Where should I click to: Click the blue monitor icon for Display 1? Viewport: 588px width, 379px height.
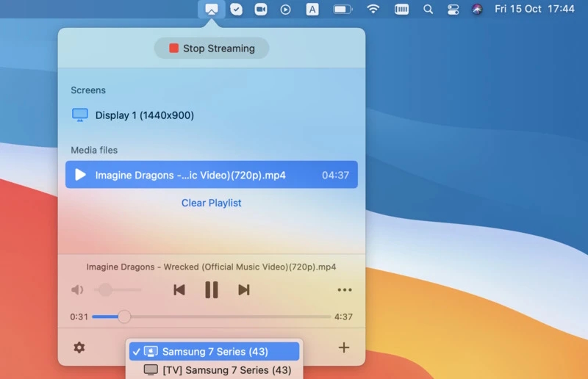pos(80,115)
